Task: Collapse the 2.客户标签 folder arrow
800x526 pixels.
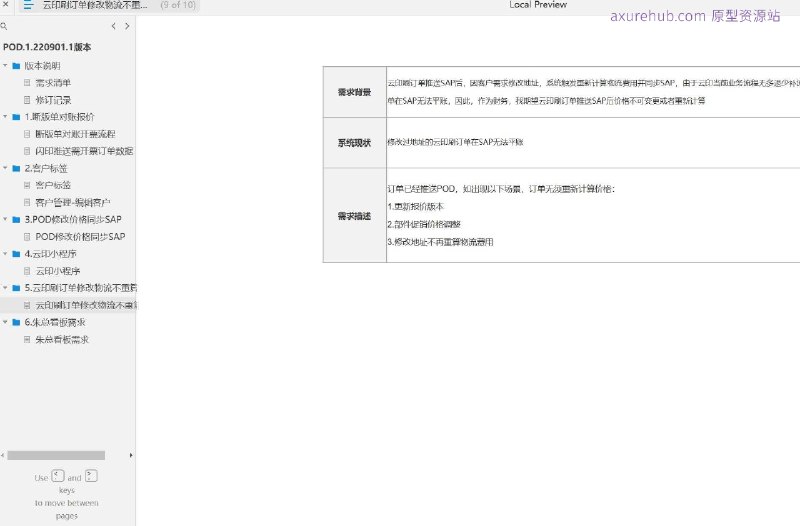Action: pos(5,168)
